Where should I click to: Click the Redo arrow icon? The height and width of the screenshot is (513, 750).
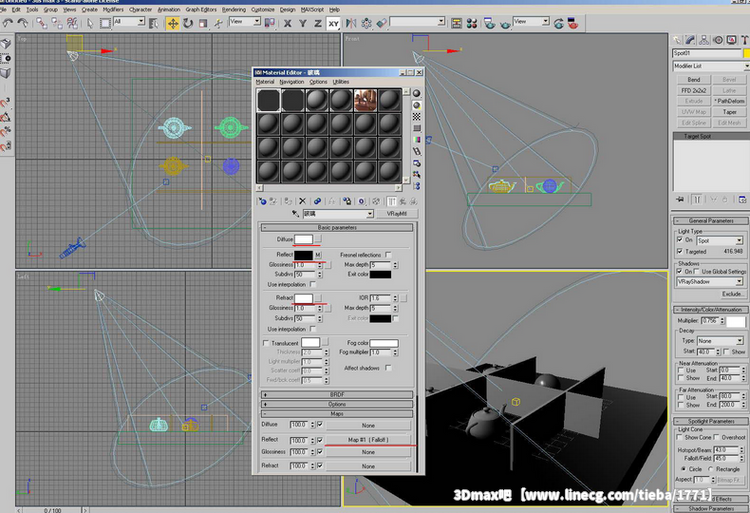pyautogui.click(x=22, y=22)
